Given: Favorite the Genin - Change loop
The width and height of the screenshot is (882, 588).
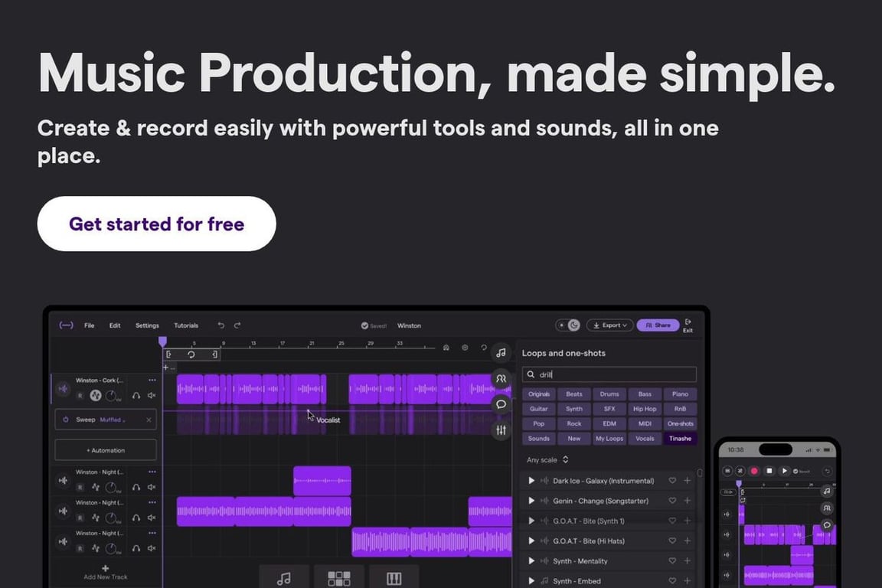Looking at the screenshot, I should 672,501.
